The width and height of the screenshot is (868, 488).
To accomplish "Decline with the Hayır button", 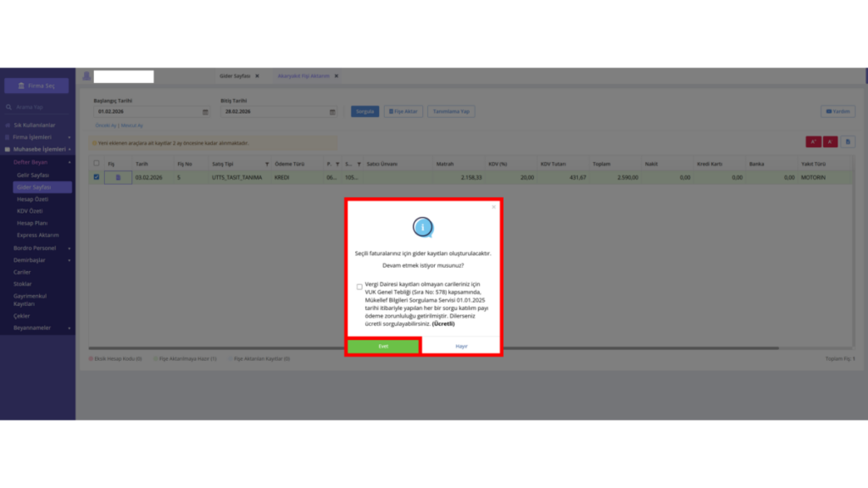I will (462, 347).
